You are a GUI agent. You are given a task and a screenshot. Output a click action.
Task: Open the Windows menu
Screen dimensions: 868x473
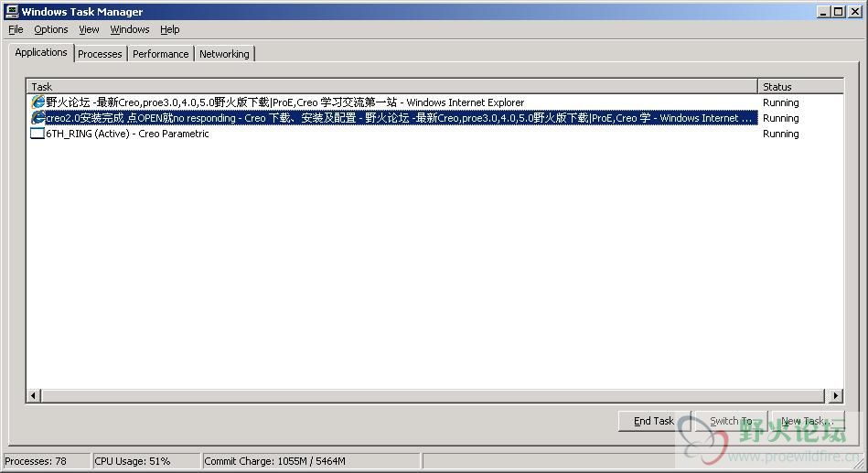[130, 29]
